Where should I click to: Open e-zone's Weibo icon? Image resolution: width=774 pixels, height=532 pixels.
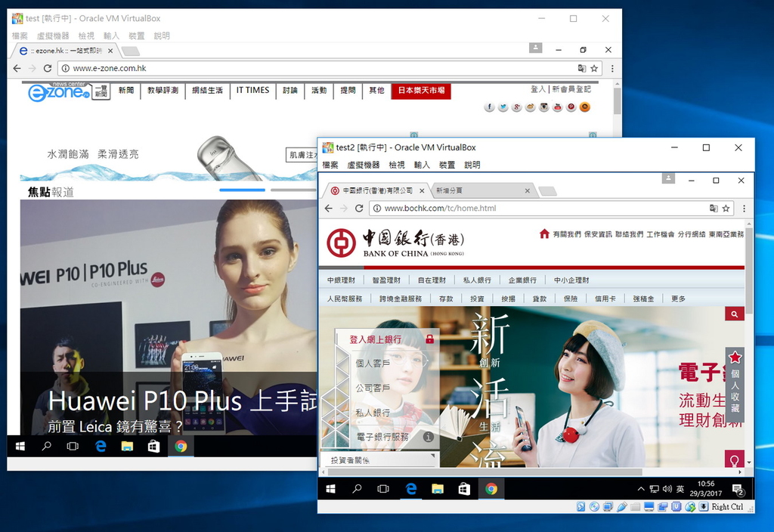(x=530, y=107)
